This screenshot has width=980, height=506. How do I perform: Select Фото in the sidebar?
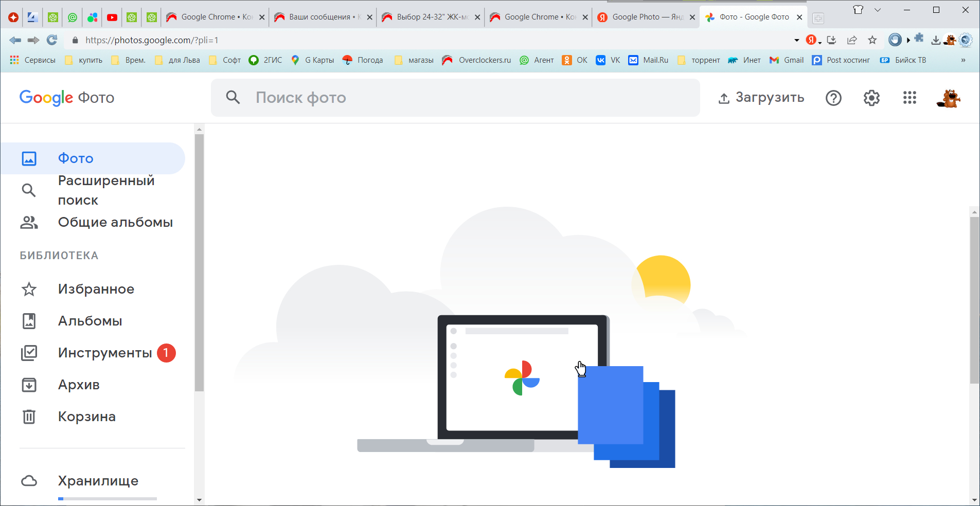click(93, 158)
